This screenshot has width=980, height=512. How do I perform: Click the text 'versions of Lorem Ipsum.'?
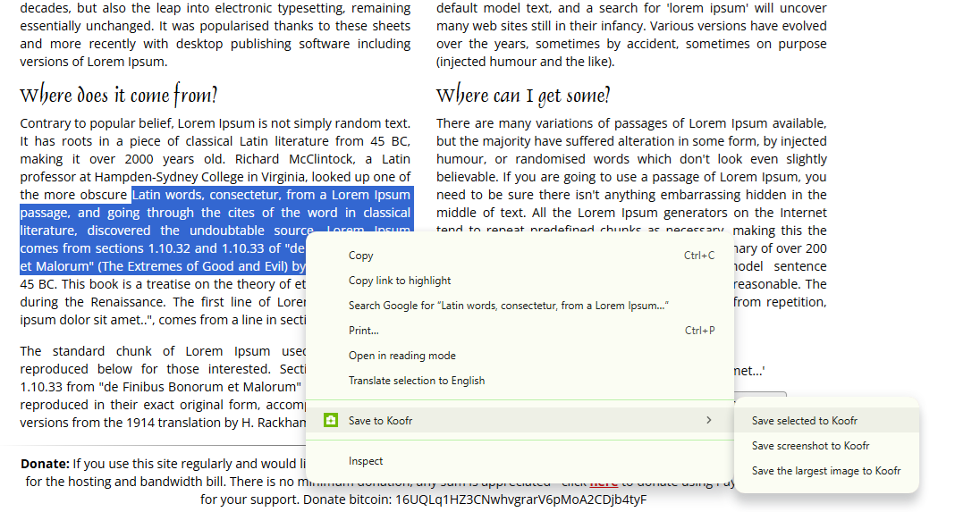point(94,62)
